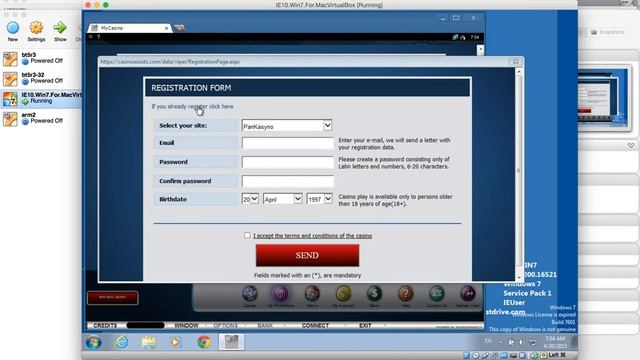Select arm2 virtual machine

pyautogui.click(x=41, y=118)
